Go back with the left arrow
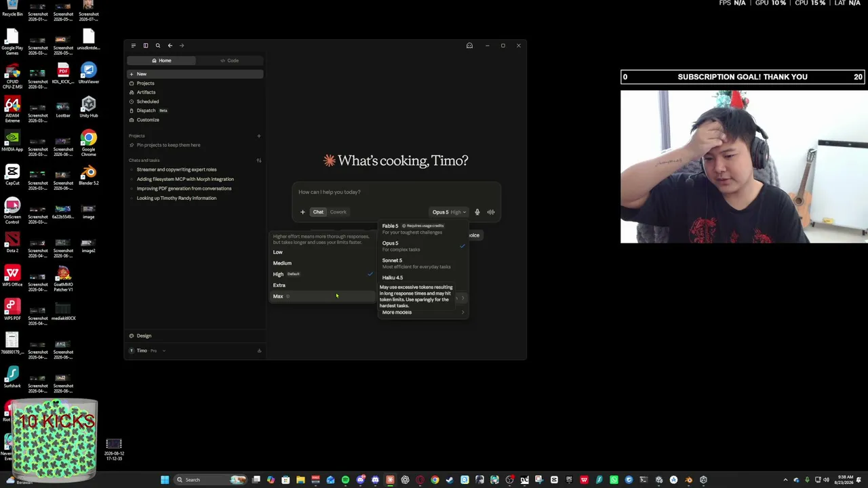The height and width of the screenshot is (488, 868). pos(170,45)
